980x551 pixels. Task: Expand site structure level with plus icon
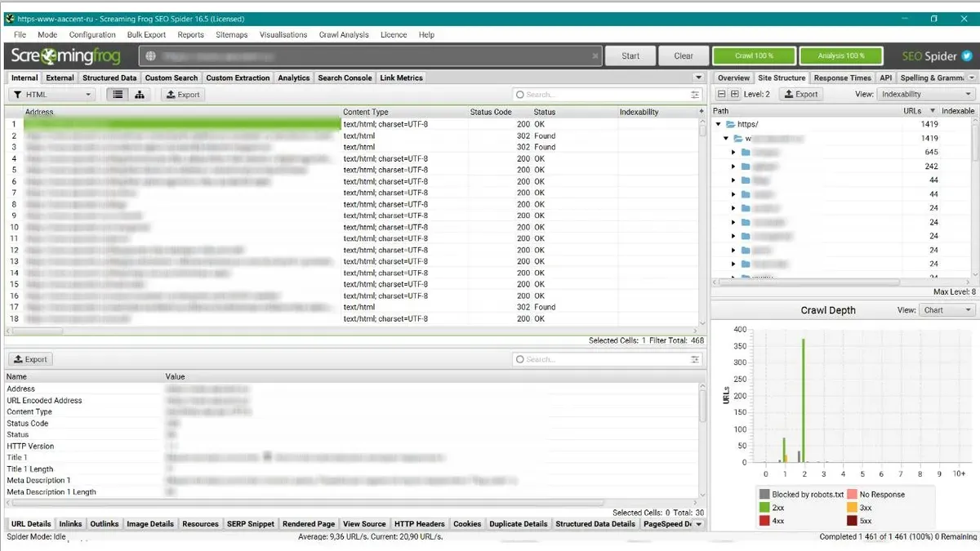(734, 95)
